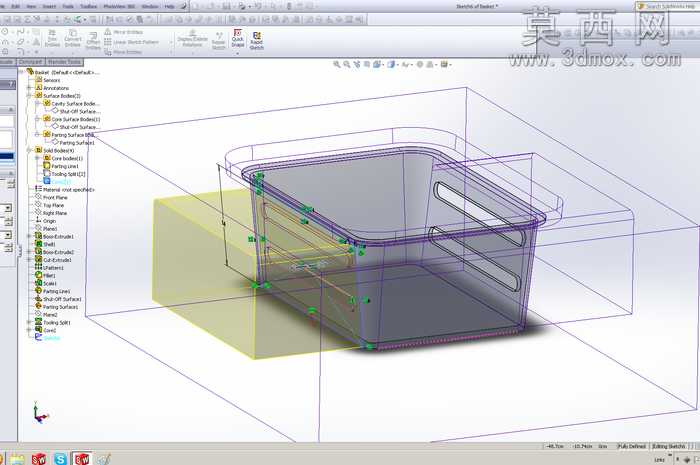Click the Display Style view icon
The image size is (700, 465).
pos(392,64)
